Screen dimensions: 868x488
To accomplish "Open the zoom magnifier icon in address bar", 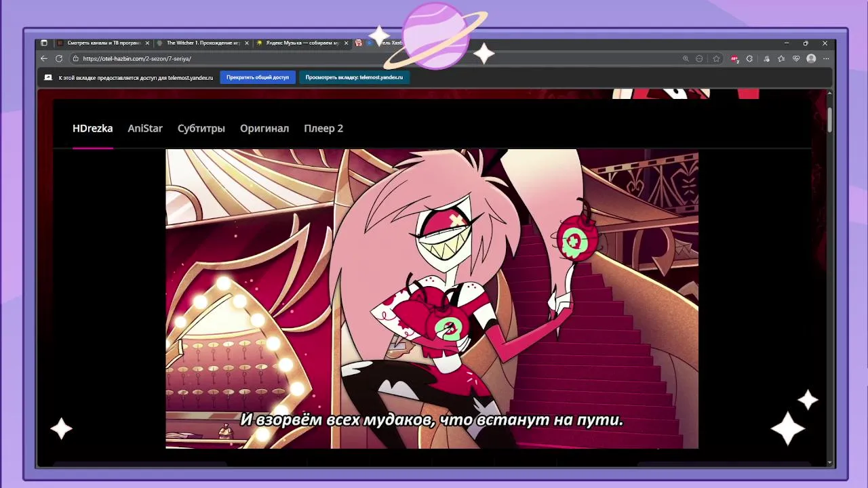I will [686, 59].
